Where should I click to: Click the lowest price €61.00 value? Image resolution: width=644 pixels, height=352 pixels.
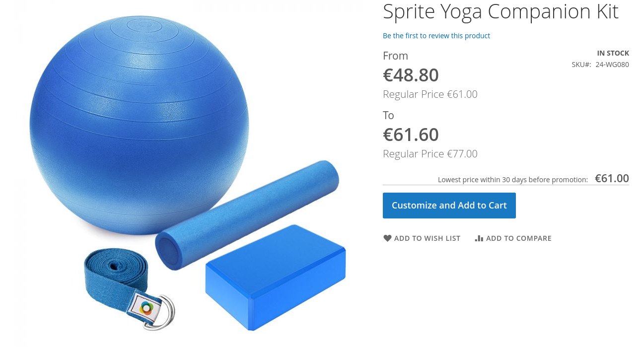(612, 178)
